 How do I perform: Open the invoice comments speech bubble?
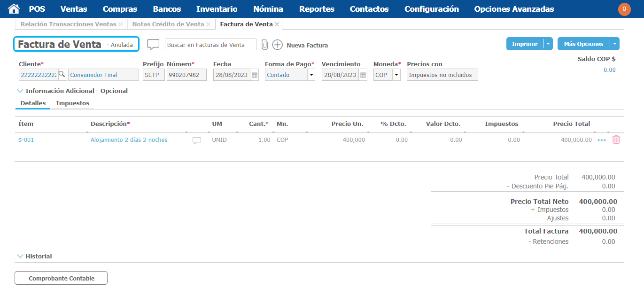(153, 45)
